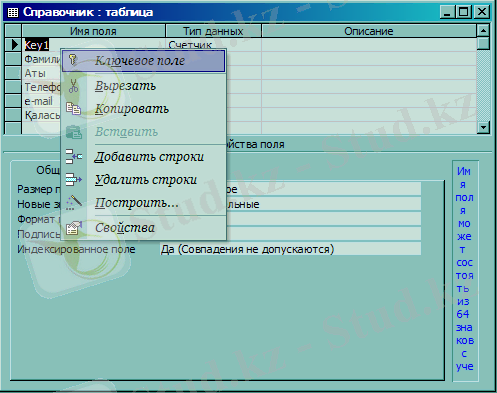The image size is (497, 393).
Task: Click the Key1 field name cell
Action: coord(93,45)
